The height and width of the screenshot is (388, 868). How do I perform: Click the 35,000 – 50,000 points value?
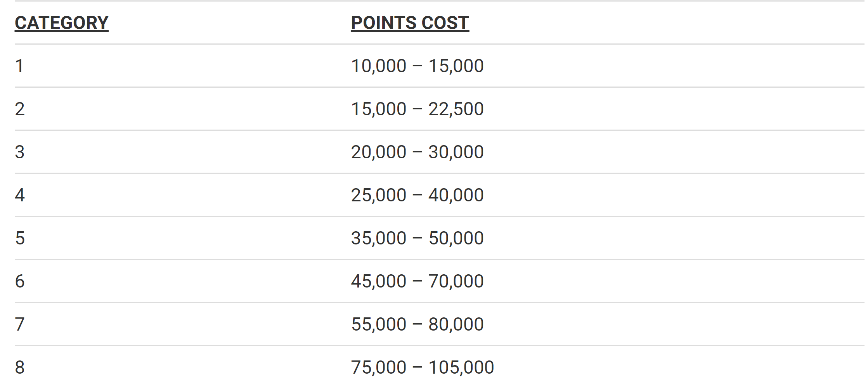[x=418, y=238]
